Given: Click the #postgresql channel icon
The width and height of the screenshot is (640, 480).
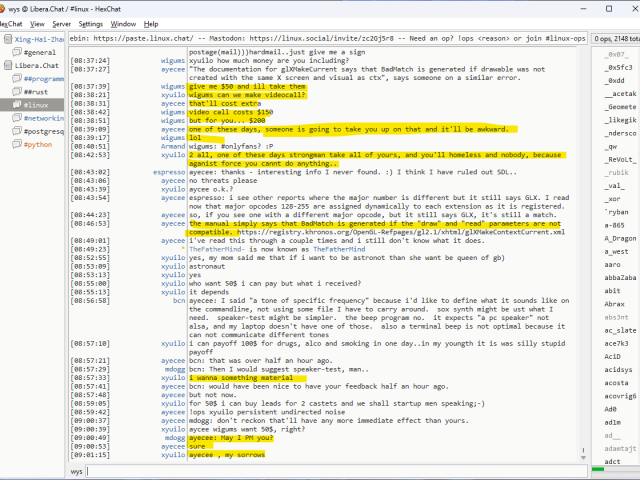Looking at the screenshot, I should 16,131.
